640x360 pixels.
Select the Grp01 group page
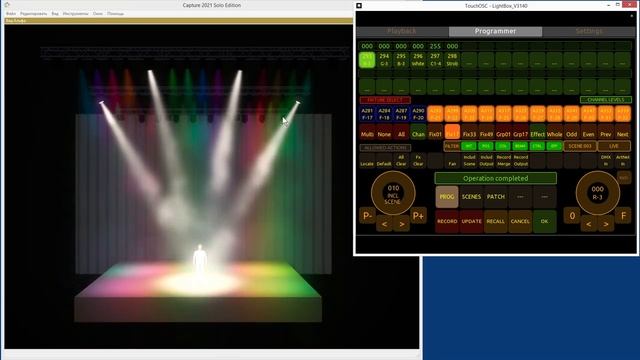[x=503, y=133]
